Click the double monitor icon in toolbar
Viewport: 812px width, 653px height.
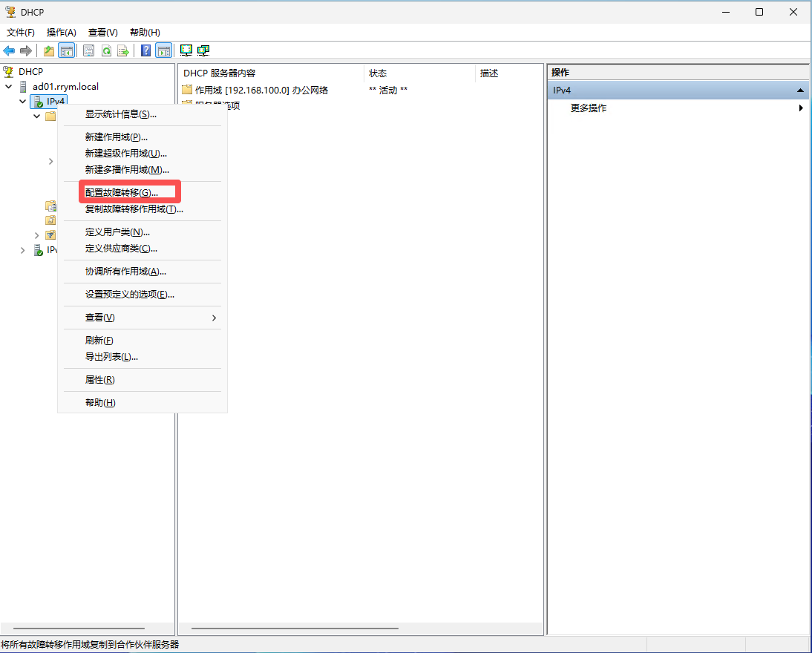(x=203, y=50)
